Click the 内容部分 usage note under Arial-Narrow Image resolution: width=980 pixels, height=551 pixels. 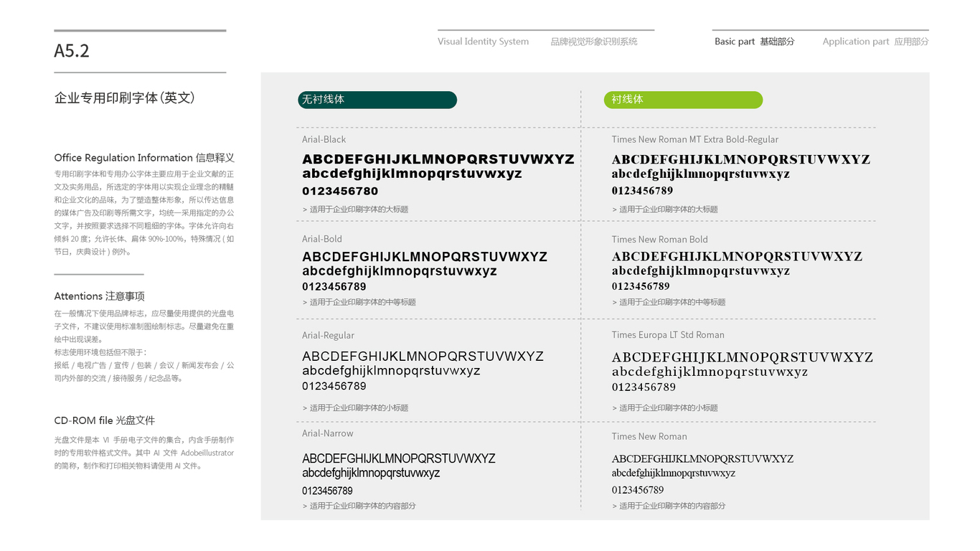[359, 506]
